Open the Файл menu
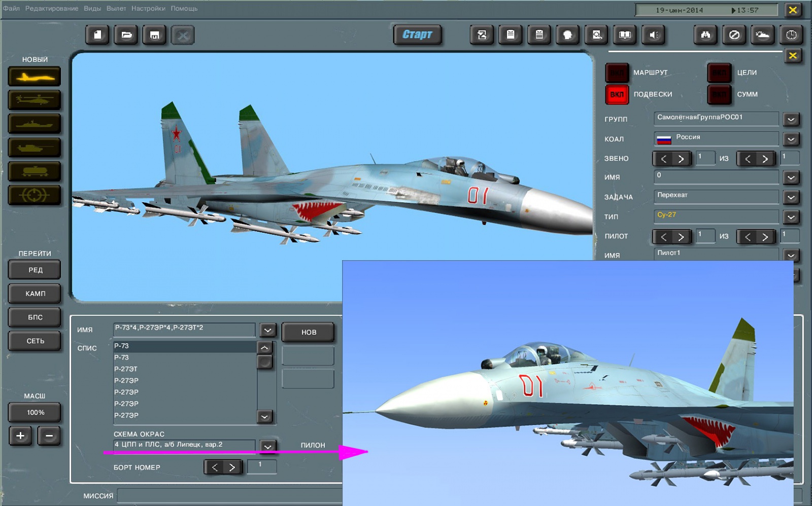 click(11, 9)
